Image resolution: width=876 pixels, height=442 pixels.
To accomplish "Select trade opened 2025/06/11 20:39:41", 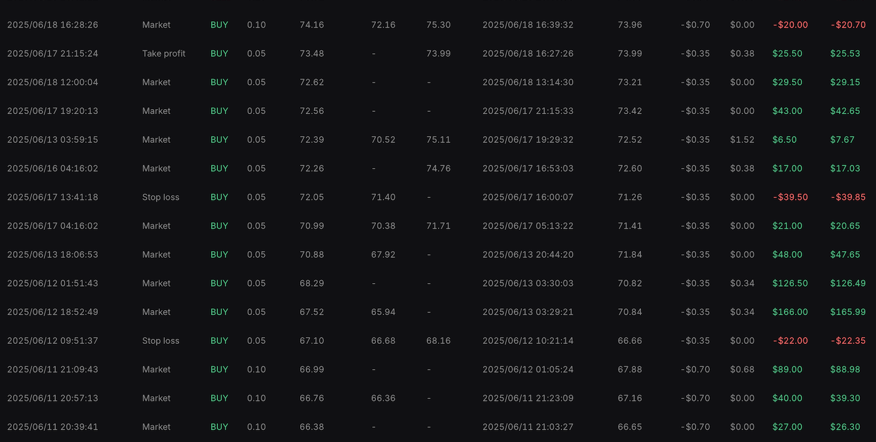I will click(438, 427).
